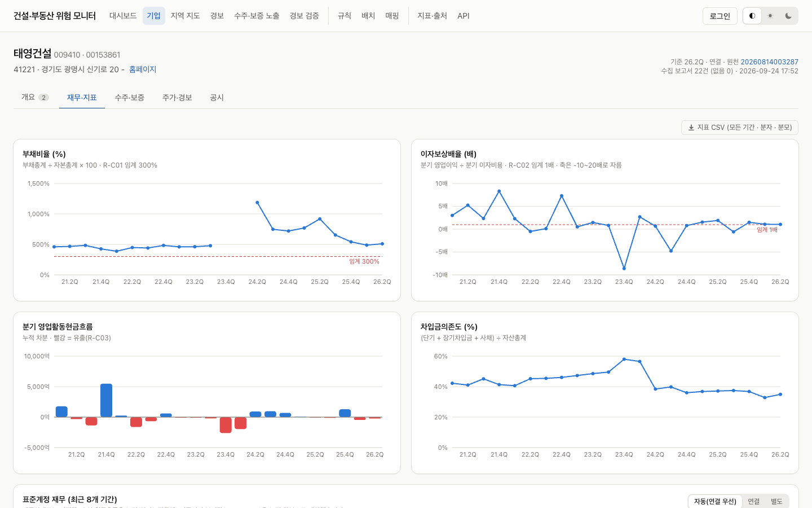Navigate to 배치 page
This screenshot has height=508, width=812.
(368, 16)
